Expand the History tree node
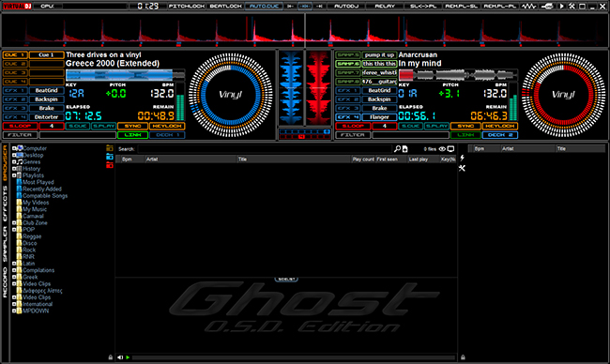Screen dimensions: 610x364 click(x=14, y=169)
